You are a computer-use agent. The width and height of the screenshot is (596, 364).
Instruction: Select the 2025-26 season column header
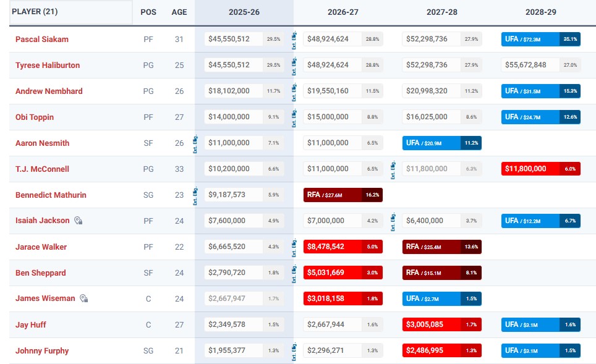coord(244,12)
